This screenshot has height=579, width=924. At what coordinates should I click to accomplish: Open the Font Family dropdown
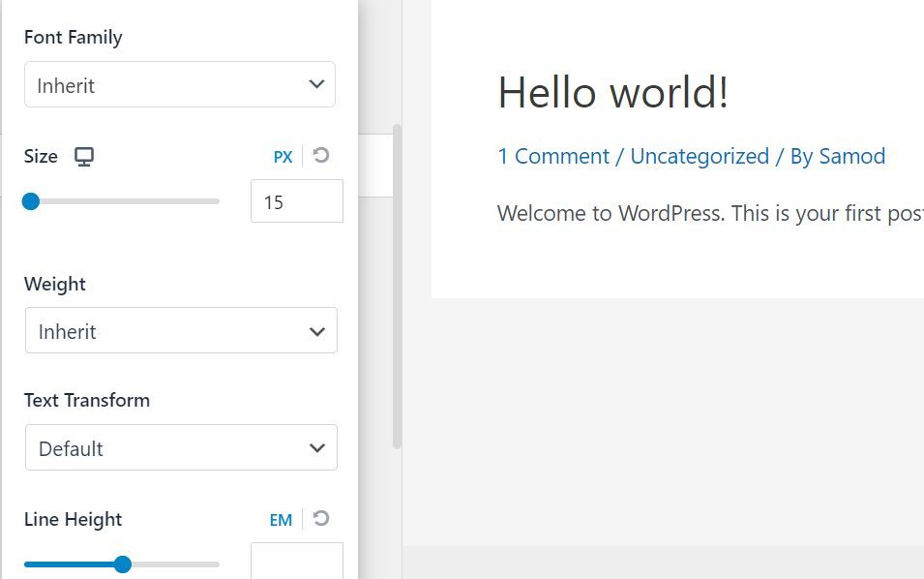click(180, 84)
